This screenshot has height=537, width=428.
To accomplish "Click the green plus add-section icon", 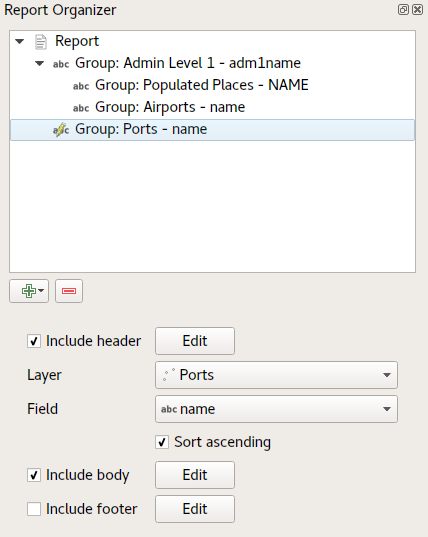I will tap(29, 291).
